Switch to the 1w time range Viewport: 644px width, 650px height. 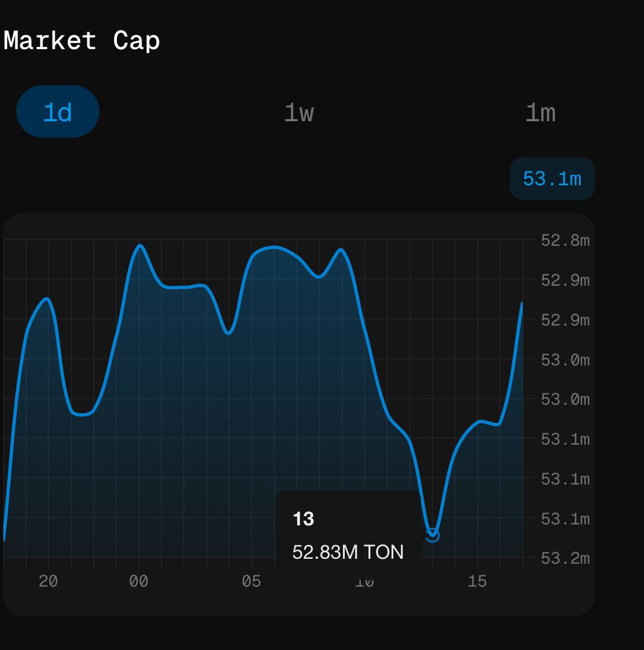pyautogui.click(x=299, y=113)
